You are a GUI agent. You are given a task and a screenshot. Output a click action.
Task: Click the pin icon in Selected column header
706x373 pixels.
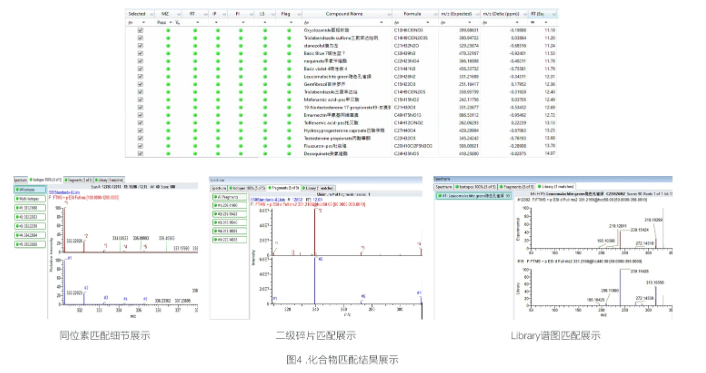(x=151, y=14)
